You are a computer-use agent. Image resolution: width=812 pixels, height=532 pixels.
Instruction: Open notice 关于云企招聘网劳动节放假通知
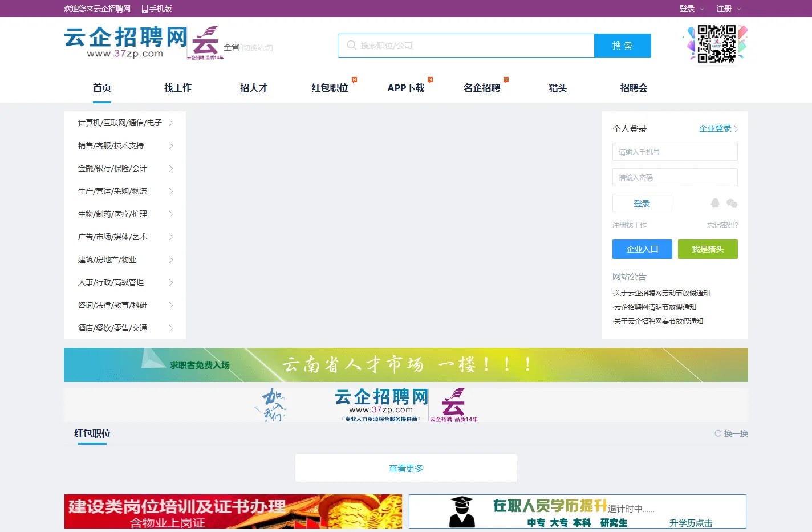(x=661, y=293)
